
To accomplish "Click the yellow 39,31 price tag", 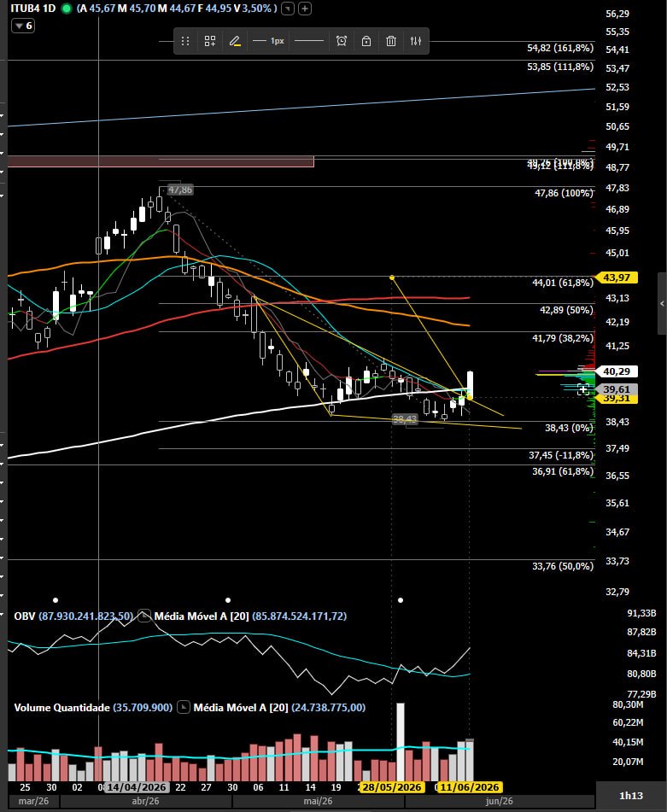I will tap(617, 399).
